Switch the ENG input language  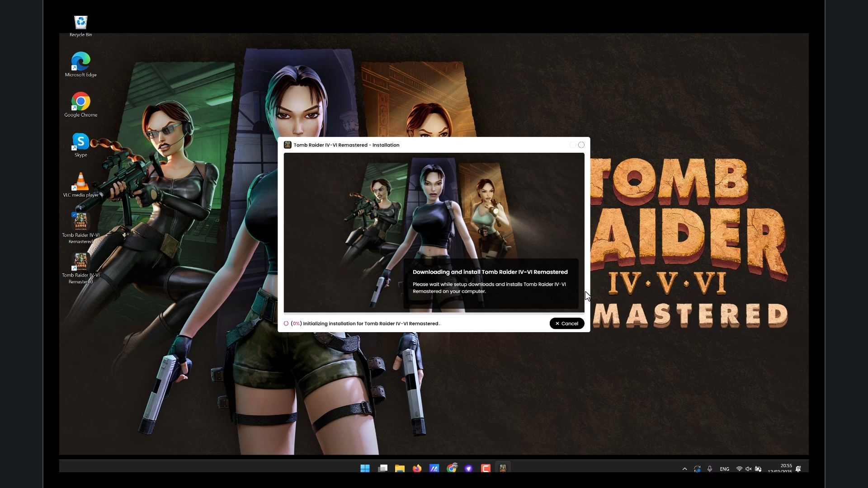(724, 469)
